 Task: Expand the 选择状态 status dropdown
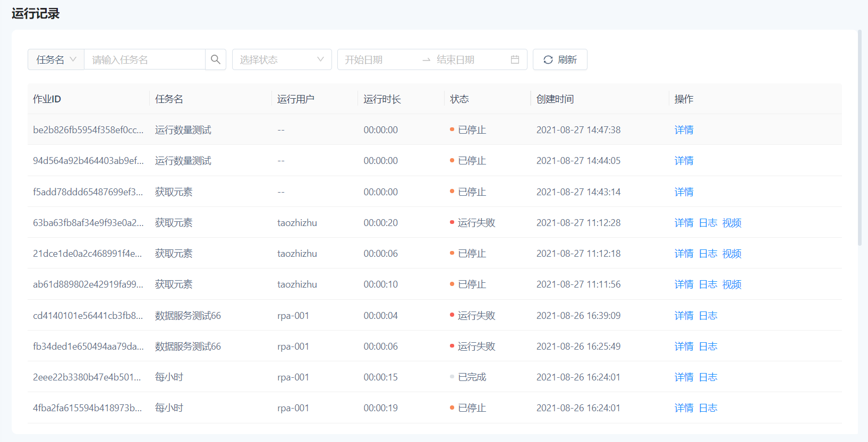[x=282, y=59]
